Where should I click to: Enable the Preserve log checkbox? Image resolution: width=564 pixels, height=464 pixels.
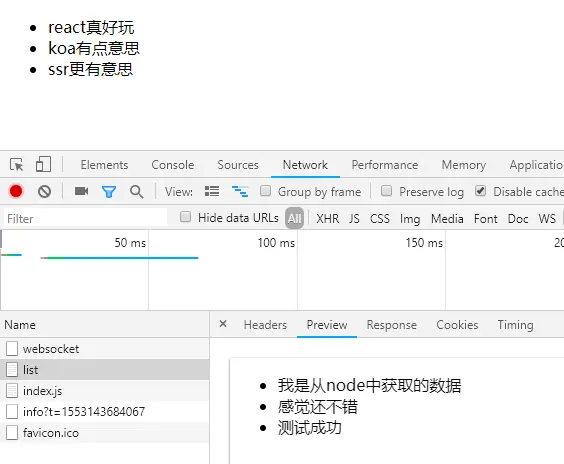click(x=386, y=191)
